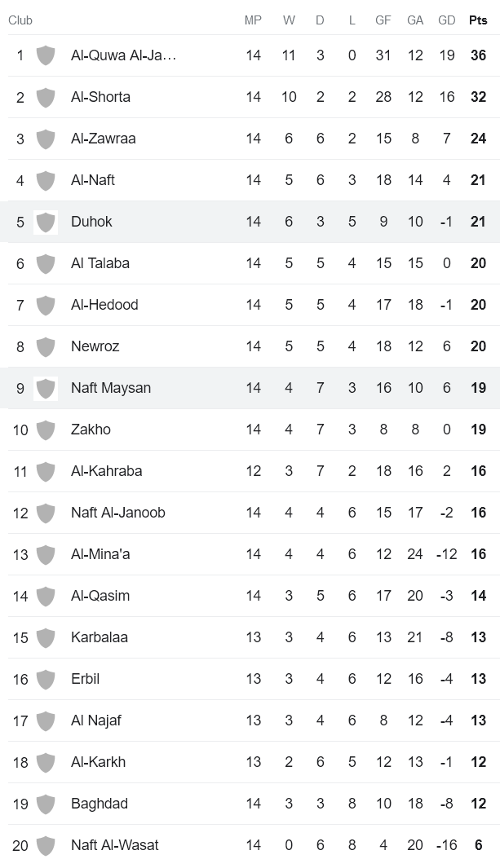Click the GD column header
Screen dimensions: 500x868
coord(446,20)
